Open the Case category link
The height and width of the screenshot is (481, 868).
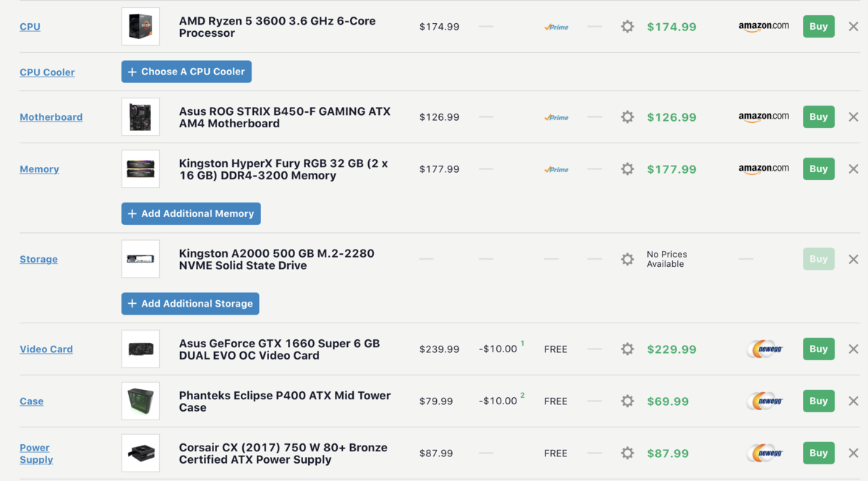[31, 401]
